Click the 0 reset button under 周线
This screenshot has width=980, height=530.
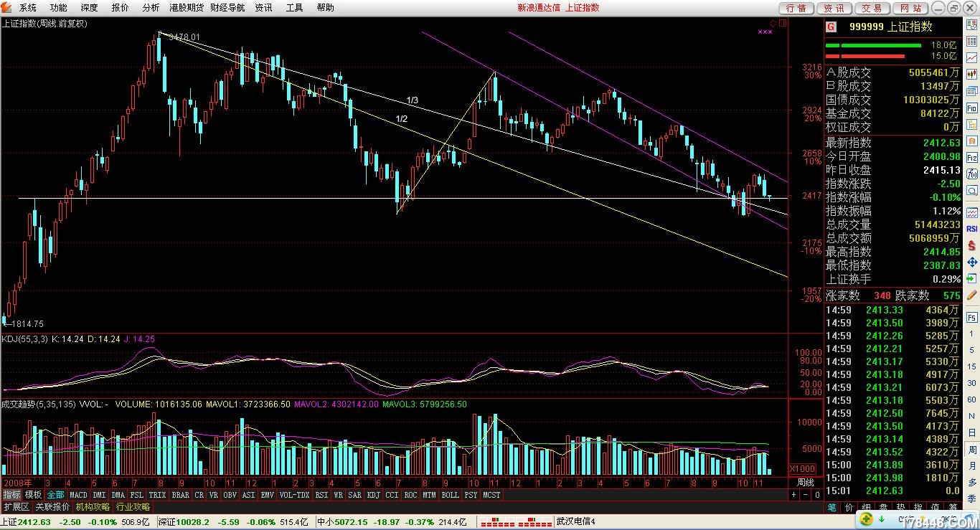click(x=816, y=495)
